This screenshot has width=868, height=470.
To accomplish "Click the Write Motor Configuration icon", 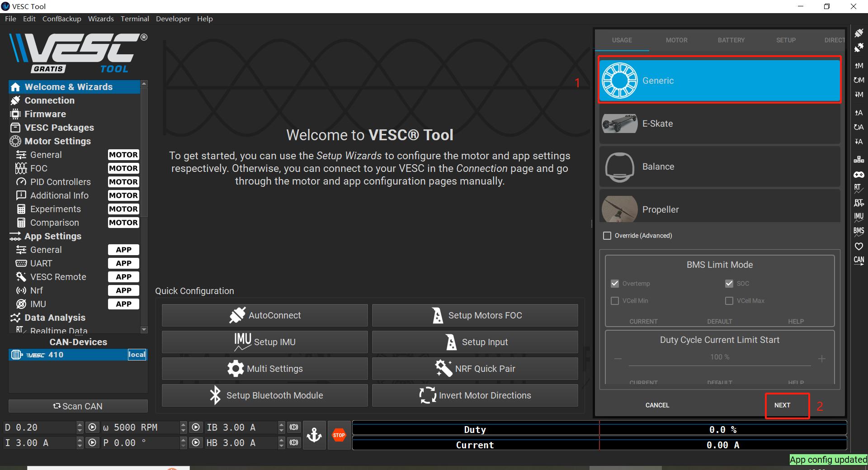I will [x=859, y=95].
